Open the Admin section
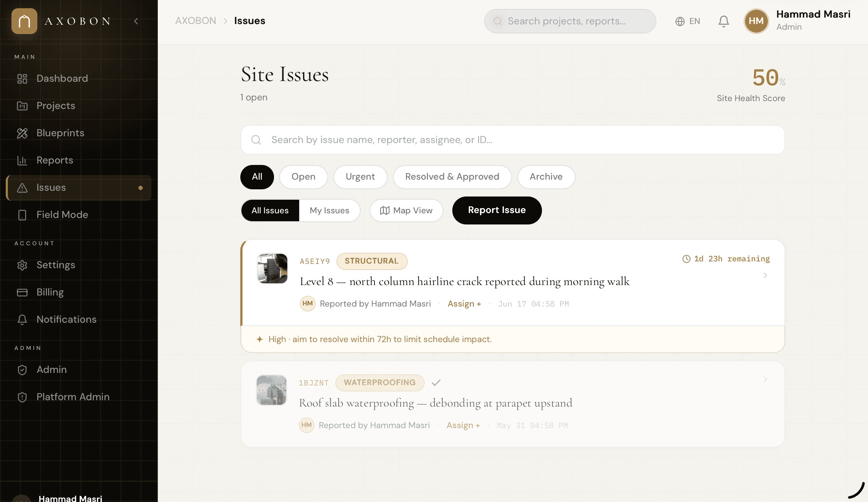This screenshot has width=868, height=502. (x=79, y=370)
